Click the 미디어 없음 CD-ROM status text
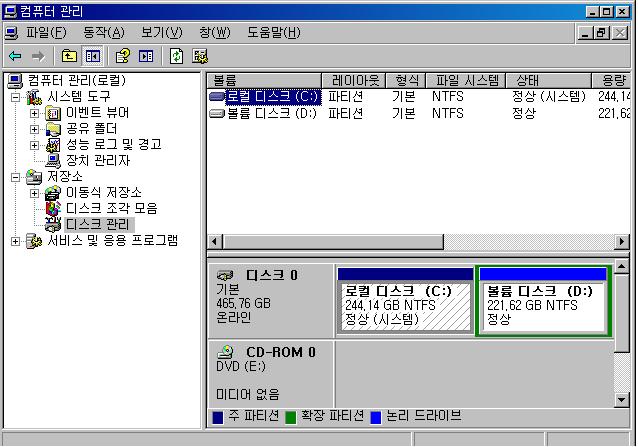Screen dimensions: 638x447 coord(248,394)
